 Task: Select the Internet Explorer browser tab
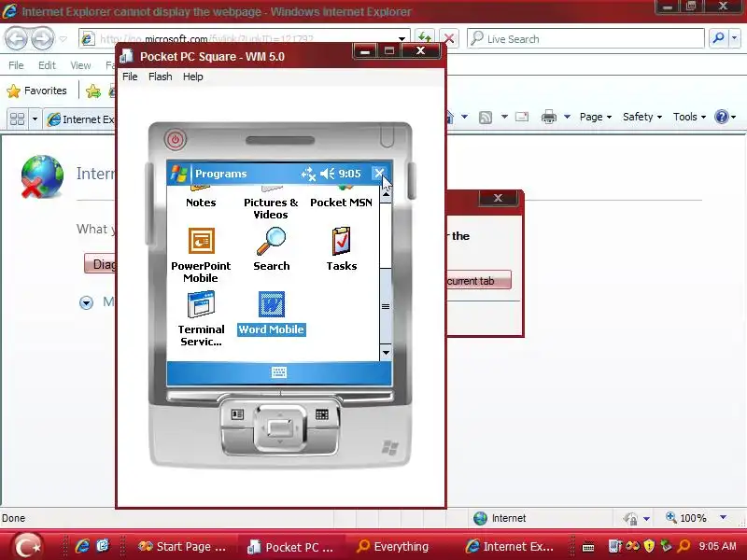tap(79, 119)
